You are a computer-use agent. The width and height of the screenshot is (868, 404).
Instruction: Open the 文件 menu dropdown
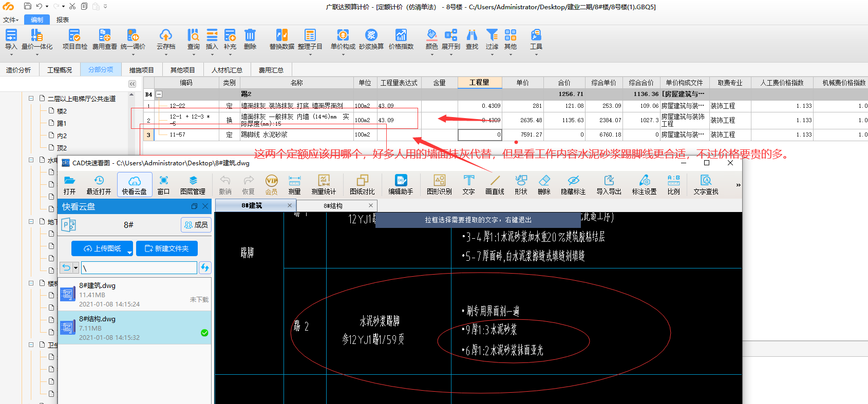(x=11, y=20)
